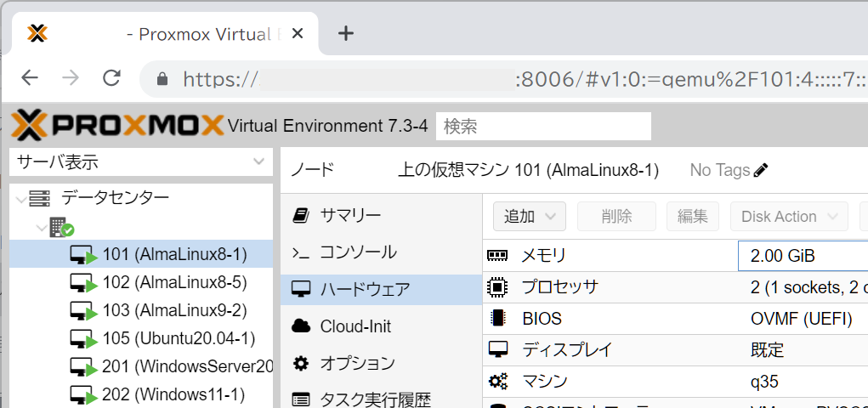This screenshot has width=868, height=408.
Task: Select the プロセッサ hardware row
Action: point(675,287)
